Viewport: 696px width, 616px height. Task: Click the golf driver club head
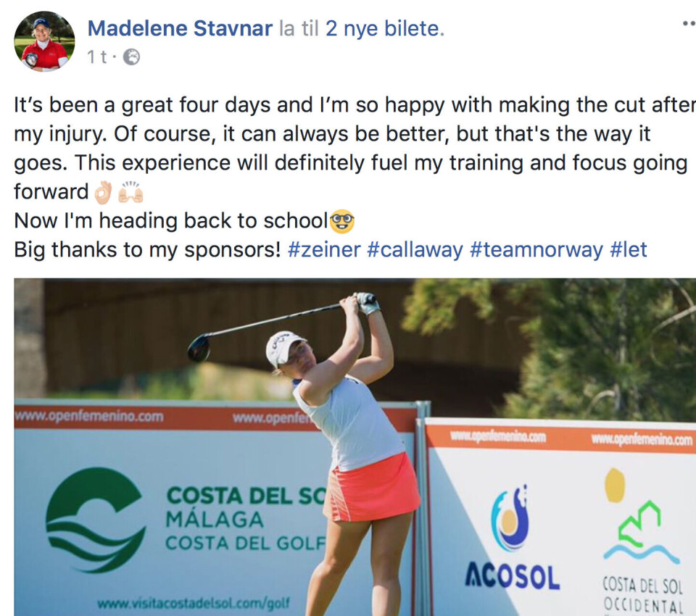199,348
